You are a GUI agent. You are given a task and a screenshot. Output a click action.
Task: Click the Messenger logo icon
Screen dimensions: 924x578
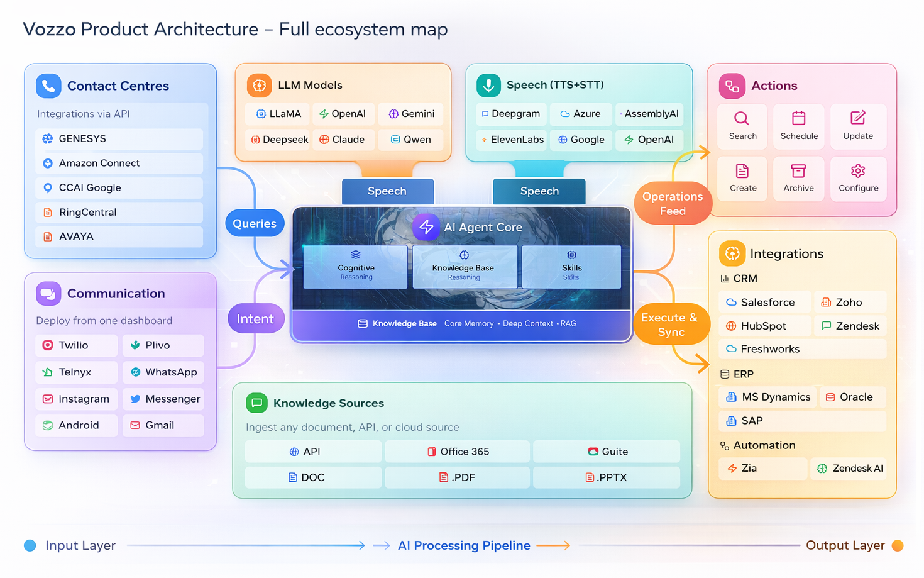(x=135, y=399)
